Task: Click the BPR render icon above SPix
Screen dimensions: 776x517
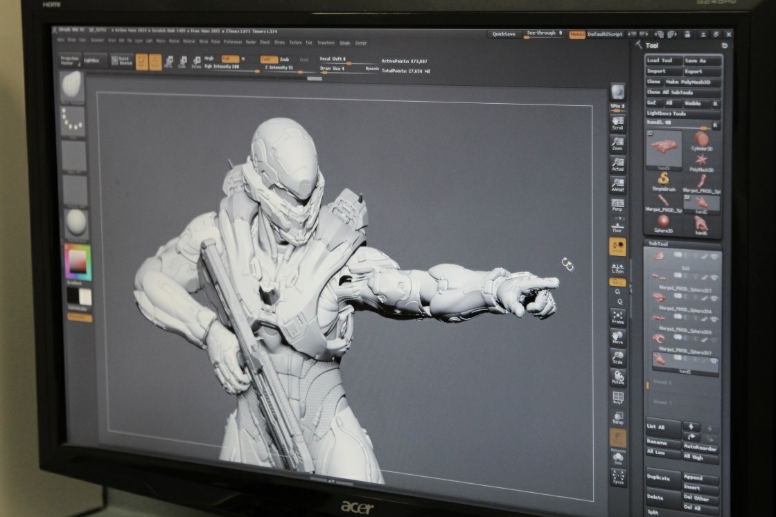Action: click(x=617, y=92)
